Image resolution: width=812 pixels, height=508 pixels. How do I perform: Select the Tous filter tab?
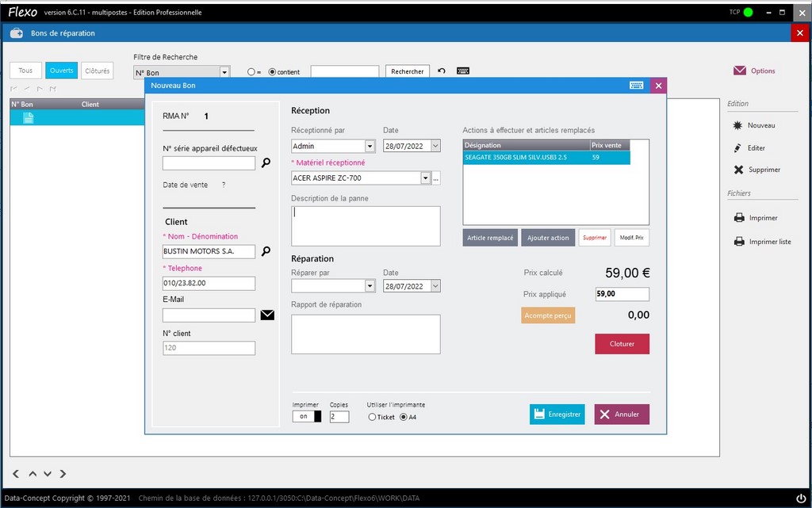[25, 70]
